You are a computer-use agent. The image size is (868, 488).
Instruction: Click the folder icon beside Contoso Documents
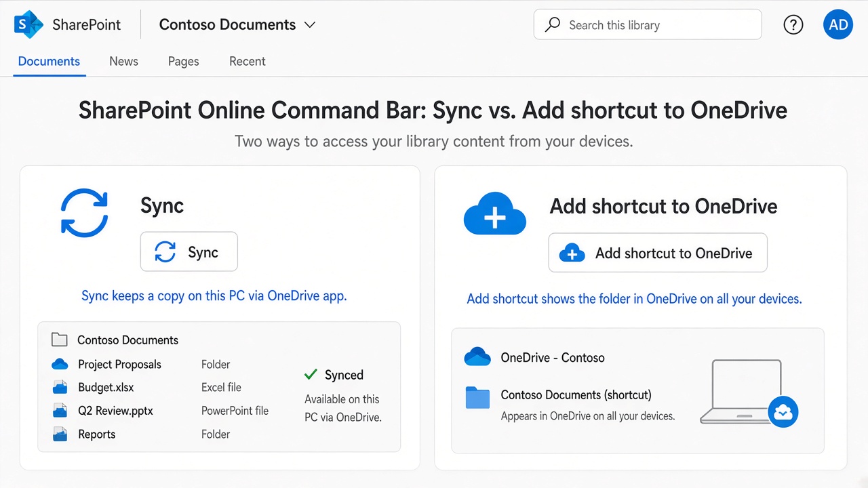pos(60,340)
